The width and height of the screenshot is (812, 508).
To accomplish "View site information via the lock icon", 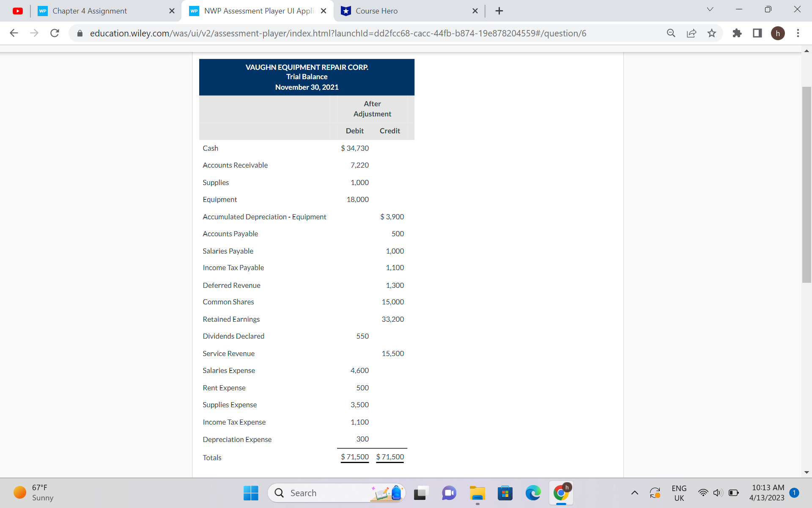I will click(80, 33).
